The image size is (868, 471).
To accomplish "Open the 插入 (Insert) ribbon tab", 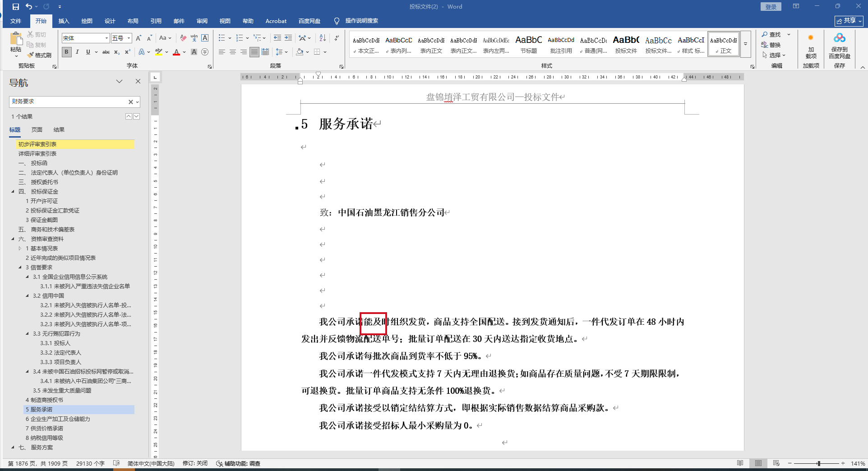I will click(x=64, y=21).
